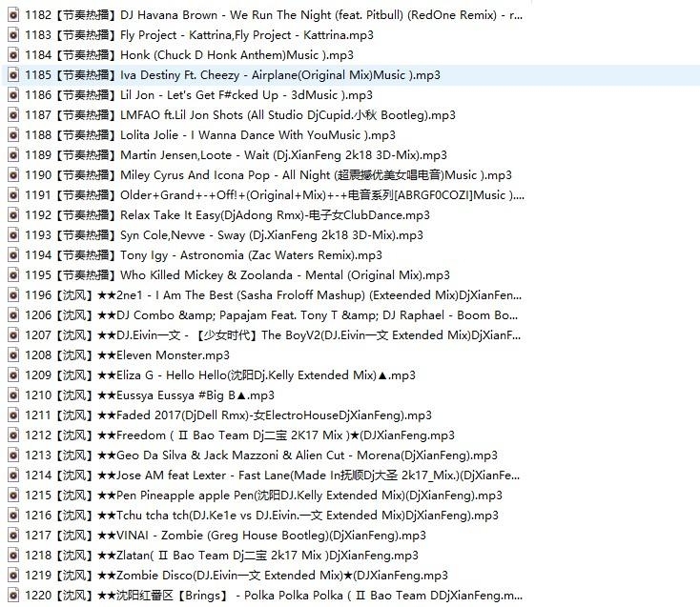The height and width of the screenshot is (607, 700).
Task: Choose Lolita Jolie - I Wanna Dance With You
Action: coord(210,135)
